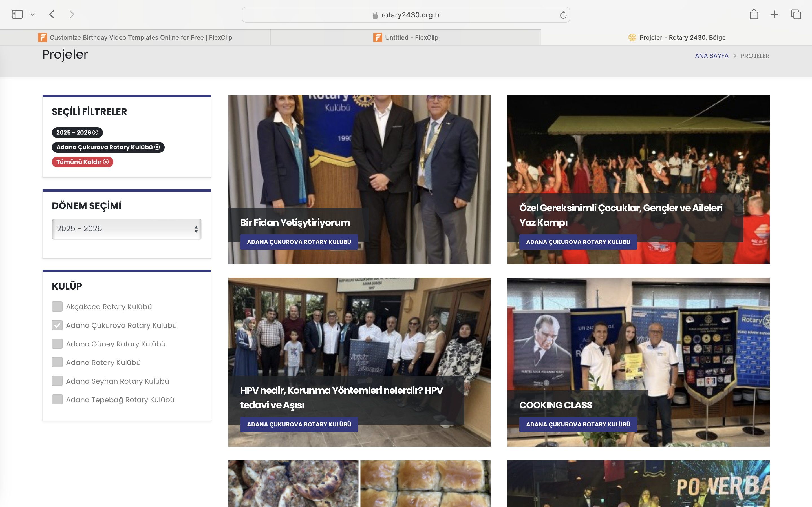Viewport: 812px width, 507px height.
Task: Expand sidebar options chevron in toolbar
Action: coord(32,14)
